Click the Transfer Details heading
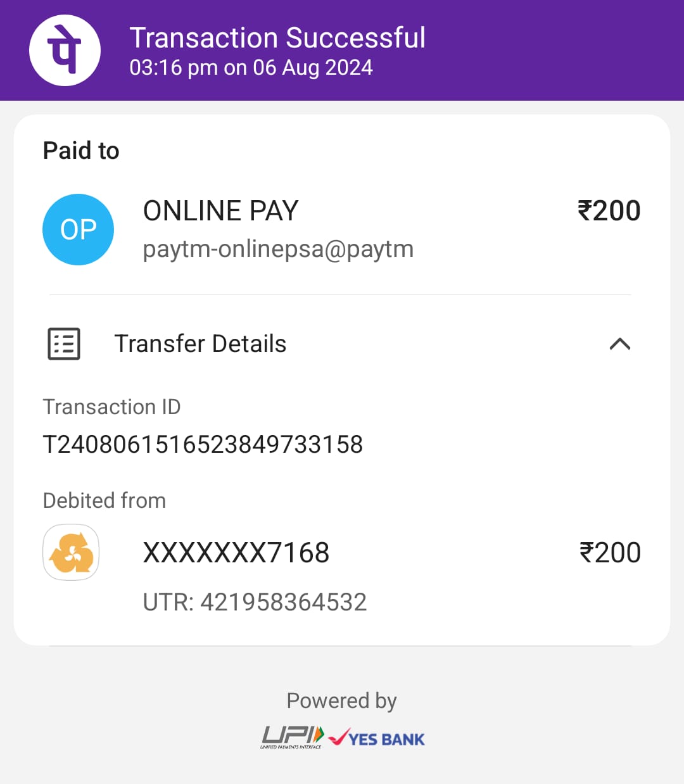 coord(200,344)
